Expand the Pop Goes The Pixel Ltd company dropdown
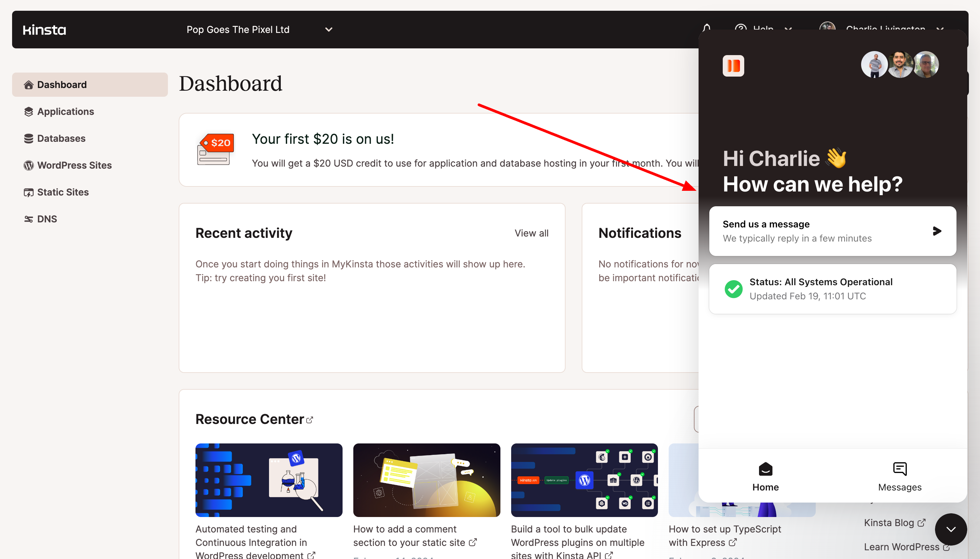 (259, 30)
